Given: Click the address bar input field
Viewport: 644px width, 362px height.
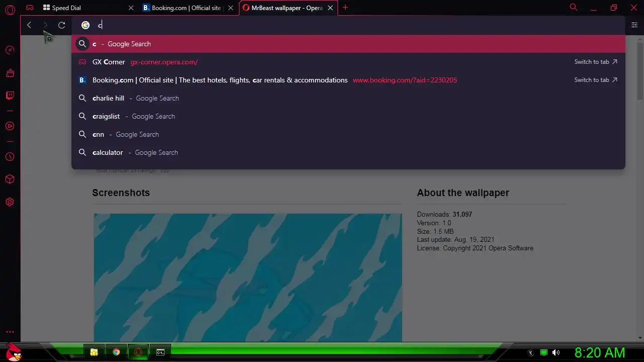Looking at the screenshot, I should [x=347, y=25].
